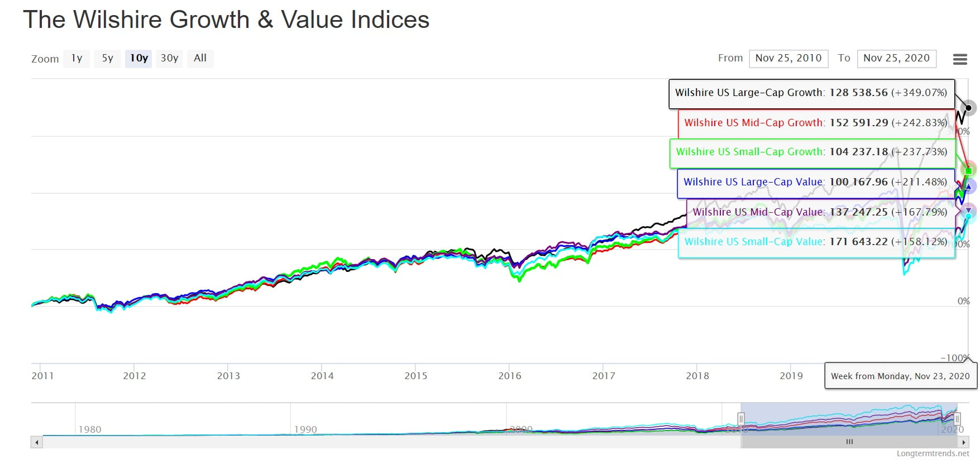The width and height of the screenshot is (980, 464).
Task: Click the 1990 area in the navigator
Action: click(305, 429)
